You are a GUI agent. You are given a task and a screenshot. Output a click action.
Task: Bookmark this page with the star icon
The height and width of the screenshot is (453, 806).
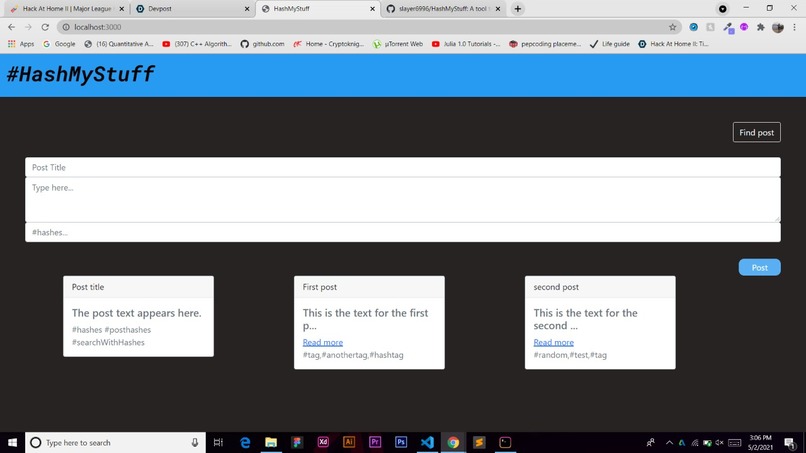pos(672,27)
